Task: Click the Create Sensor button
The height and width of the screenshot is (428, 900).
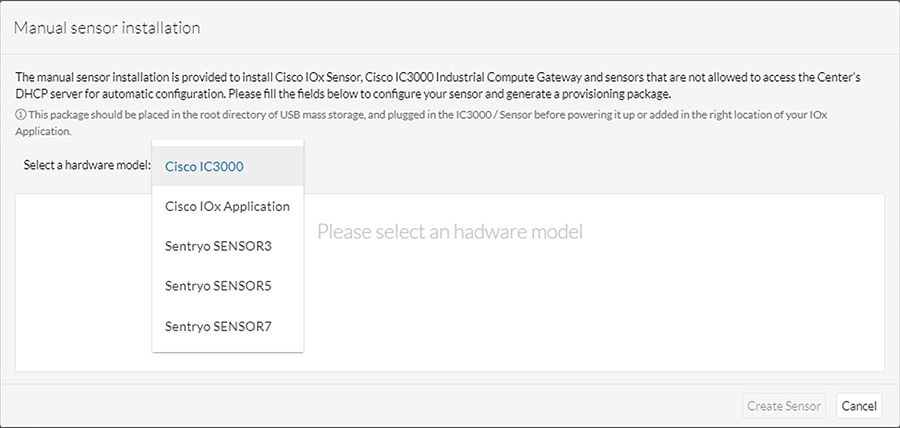Action: [x=783, y=406]
